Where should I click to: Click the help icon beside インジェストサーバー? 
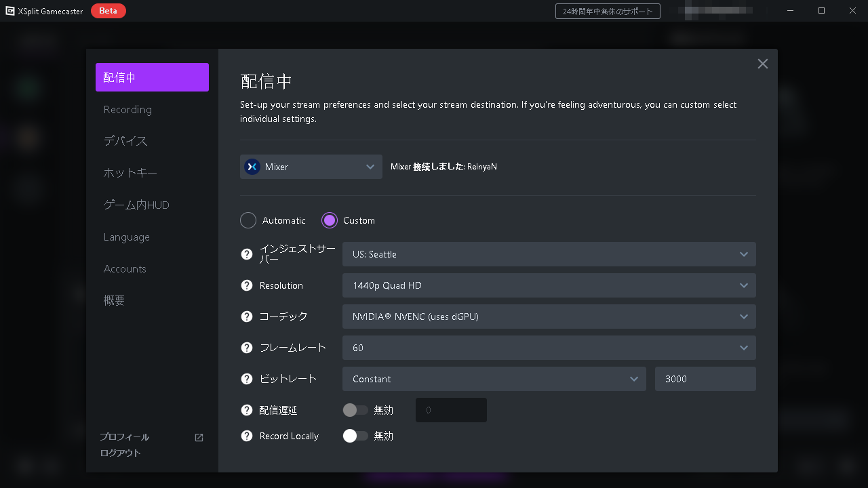[x=247, y=254]
